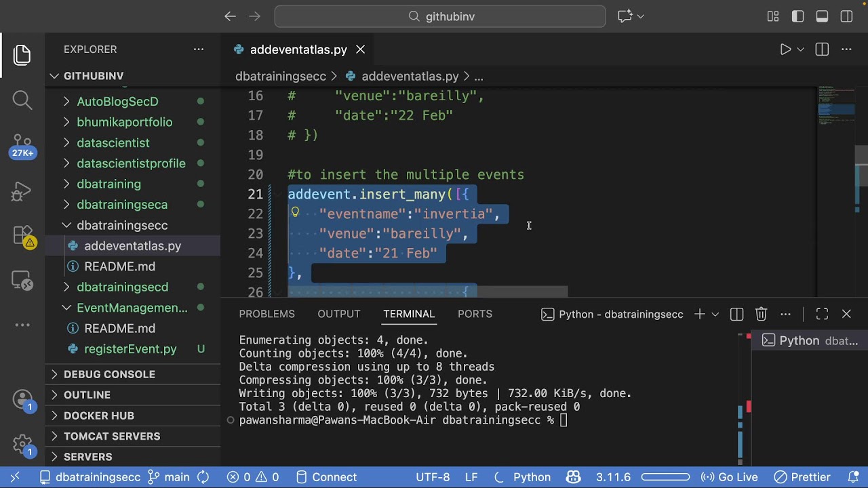Open registerEvent.py in the file tree
Screen dimensions: 868x488
pos(133,349)
